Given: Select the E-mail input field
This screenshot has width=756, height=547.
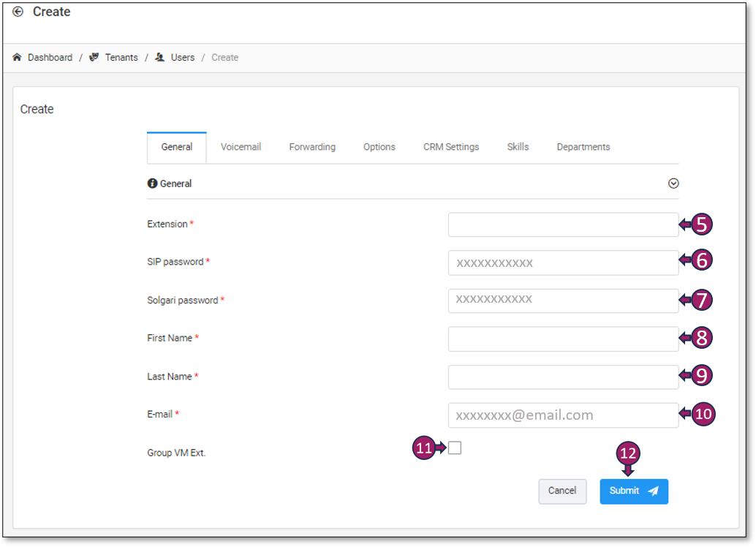Looking at the screenshot, I should click(x=563, y=415).
